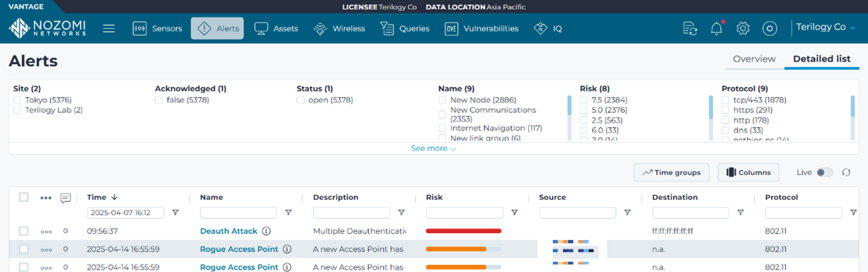Open filter options for Source column
The width and height of the screenshot is (868, 272).
[x=627, y=213]
